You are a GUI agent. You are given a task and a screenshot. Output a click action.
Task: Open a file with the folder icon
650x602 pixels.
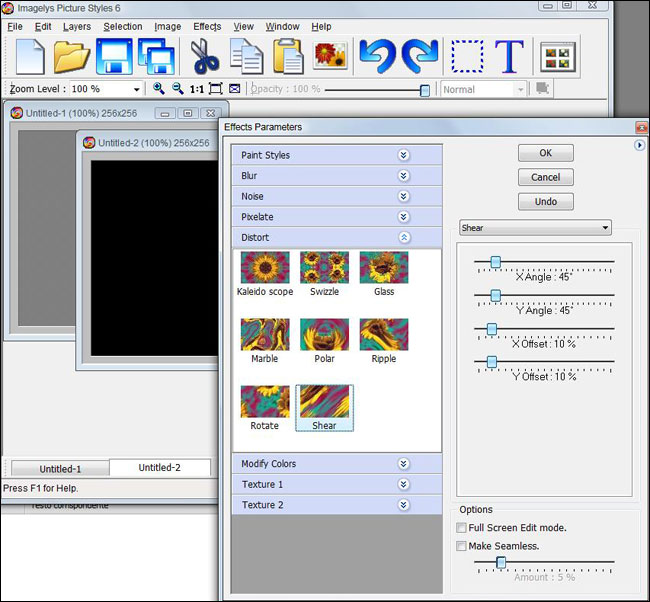(72, 56)
